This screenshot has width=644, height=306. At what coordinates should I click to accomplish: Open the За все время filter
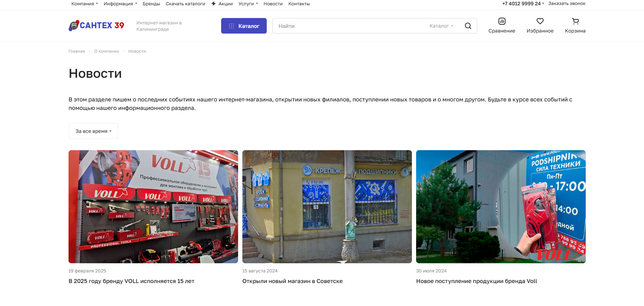pyautogui.click(x=93, y=131)
